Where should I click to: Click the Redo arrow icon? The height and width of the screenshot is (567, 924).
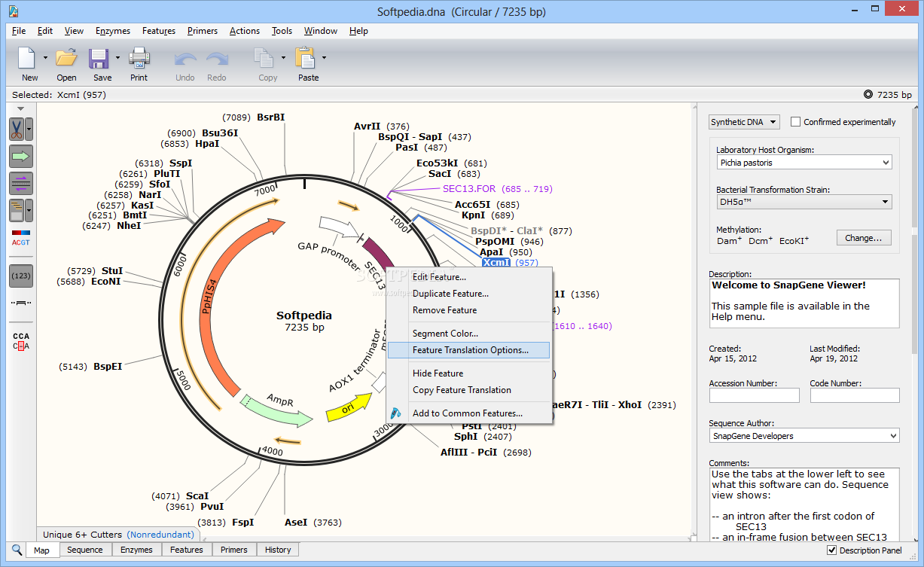coord(217,59)
